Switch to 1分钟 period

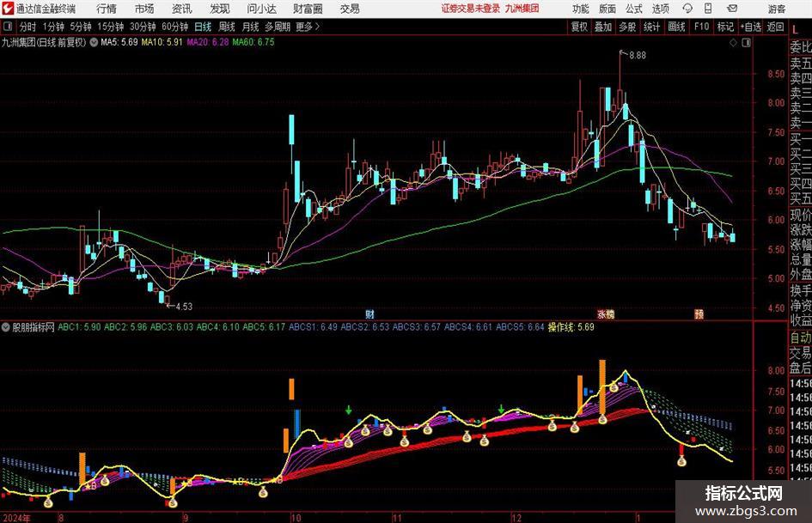tap(52, 27)
